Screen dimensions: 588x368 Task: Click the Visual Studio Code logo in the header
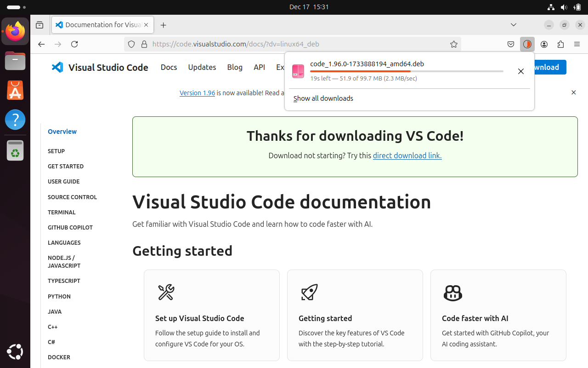coord(57,67)
